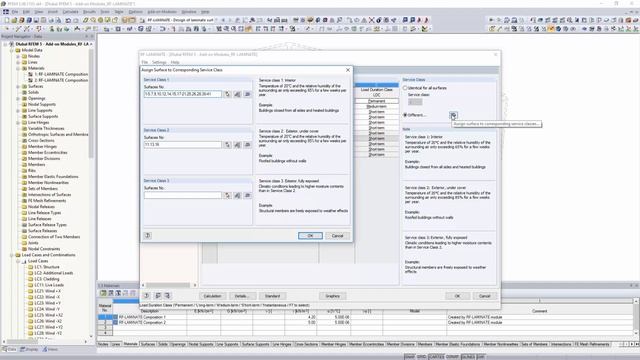Select Cross-Sections item in navigator tree
Screen dimensions: 640x360
41,140
